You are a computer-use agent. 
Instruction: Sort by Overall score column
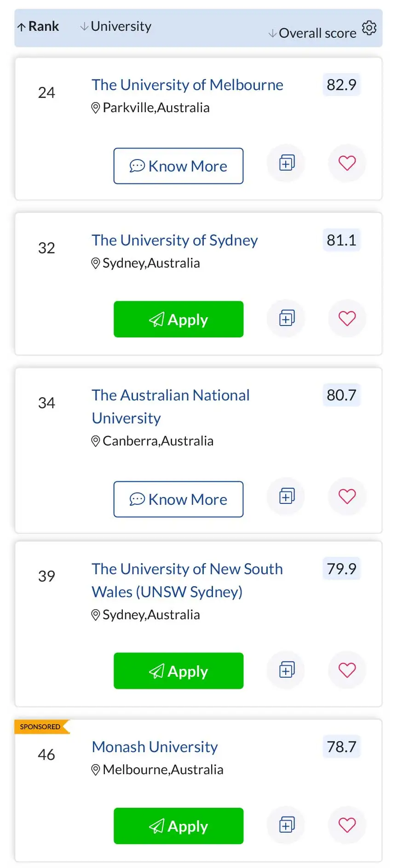click(313, 33)
